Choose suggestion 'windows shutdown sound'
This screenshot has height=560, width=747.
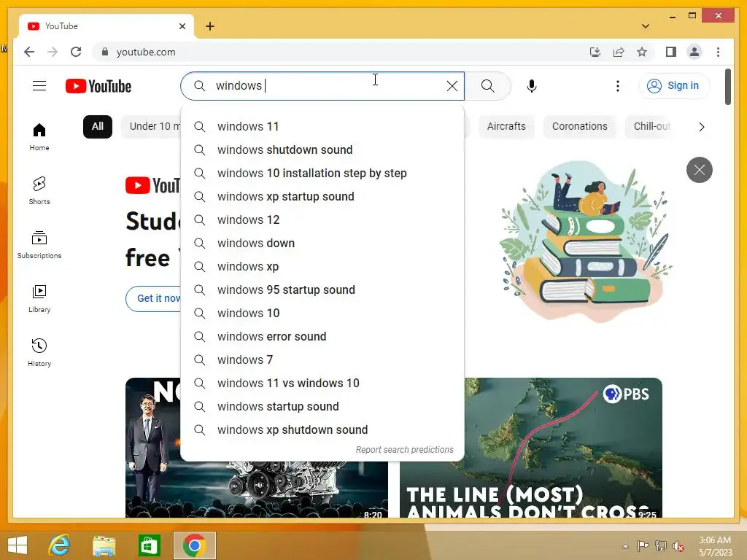click(322, 150)
